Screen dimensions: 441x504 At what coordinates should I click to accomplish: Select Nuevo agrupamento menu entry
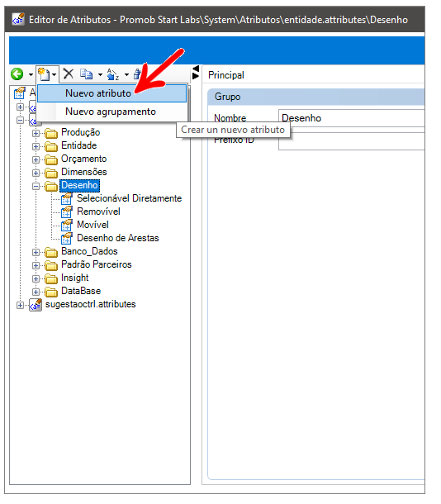111,112
